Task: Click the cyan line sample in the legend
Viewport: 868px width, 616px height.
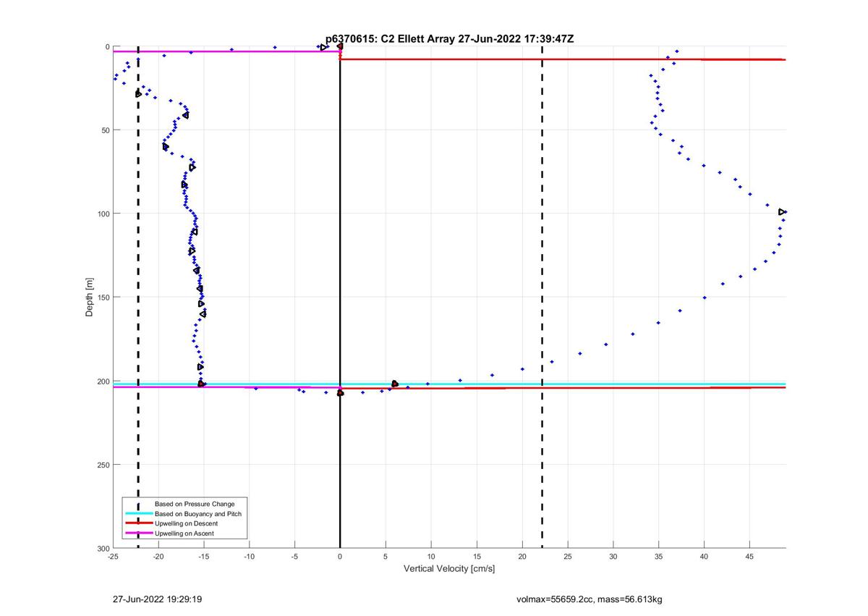Action: pos(138,514)
